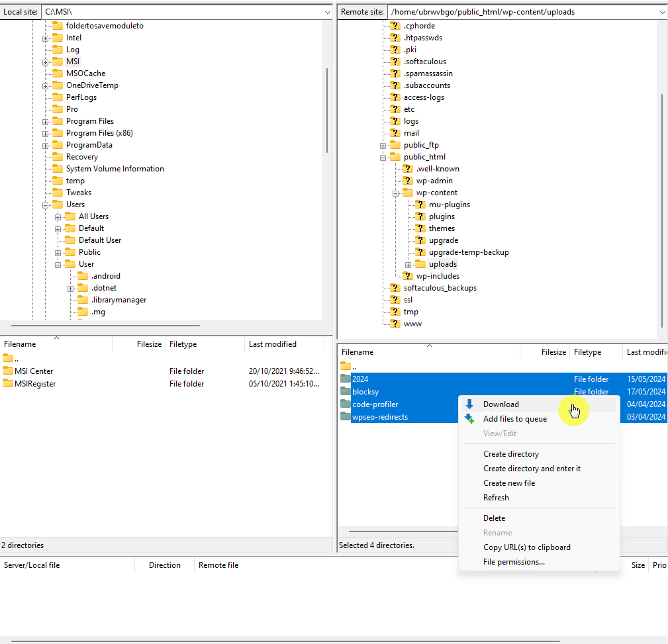The width and height of the screenshot is (668, 644).
Task: Open the Remote site path dropdown
Action: (x=663, y=12)
